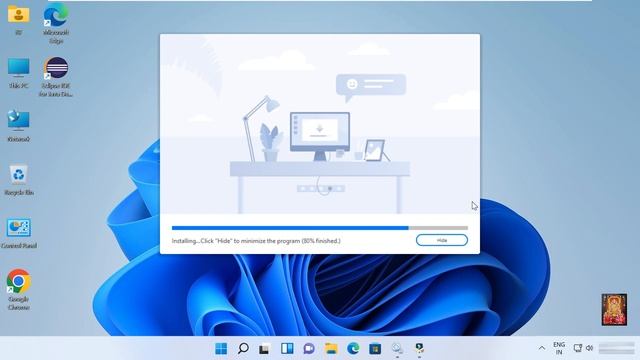Open the blurred clock and date area
The width and height of the screenshot is (640, 360).
(616, 349)
